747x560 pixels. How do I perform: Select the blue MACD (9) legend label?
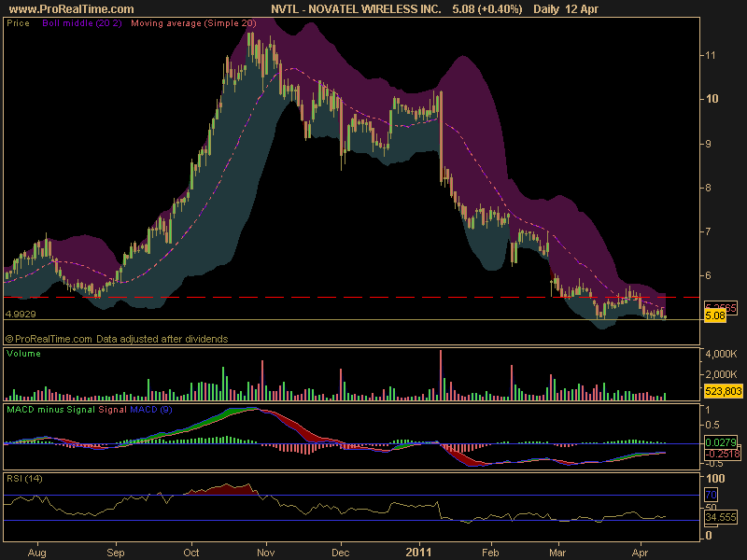(x=151, y=410)
